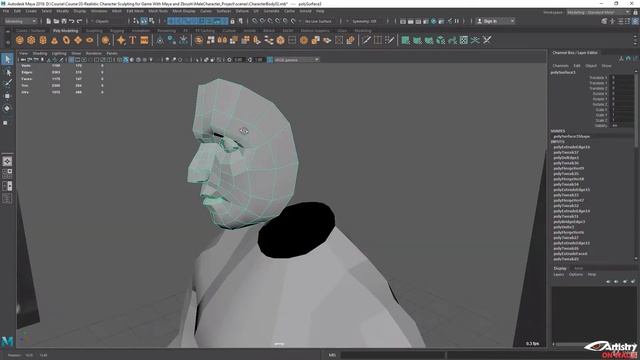Create a polygon cube from the shelf
Viewport: 640px width, 360px height.
[x=31, y=40]
